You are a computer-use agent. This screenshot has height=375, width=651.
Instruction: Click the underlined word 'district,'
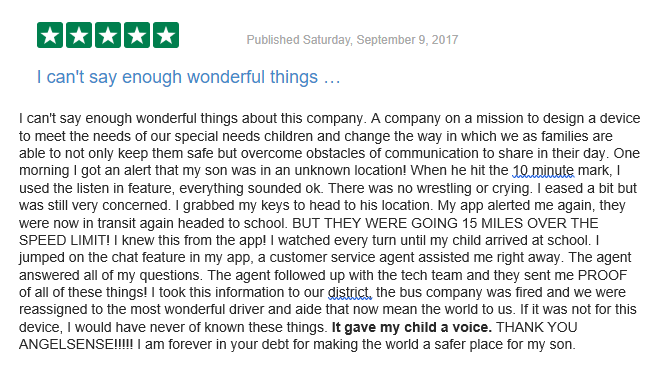[x=350, y=292]
